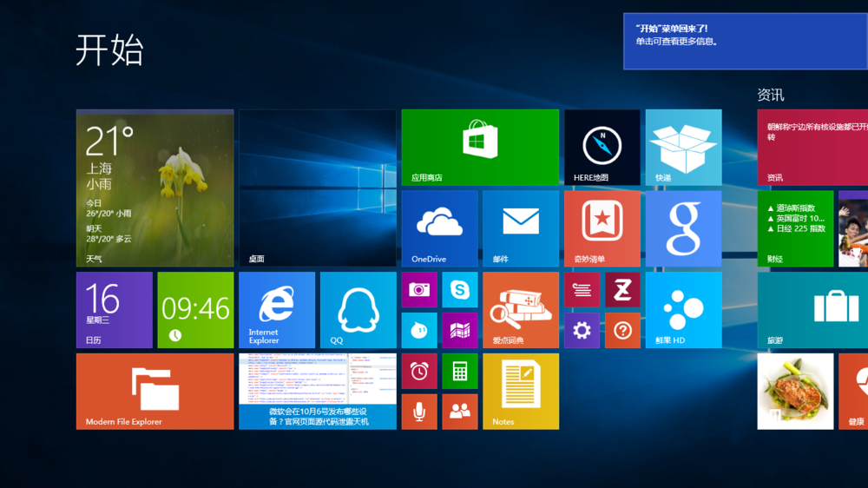Viewport: 868px width, 488px height.
Task: Open the 鲜果 HD tile
Action: (684, 310)
